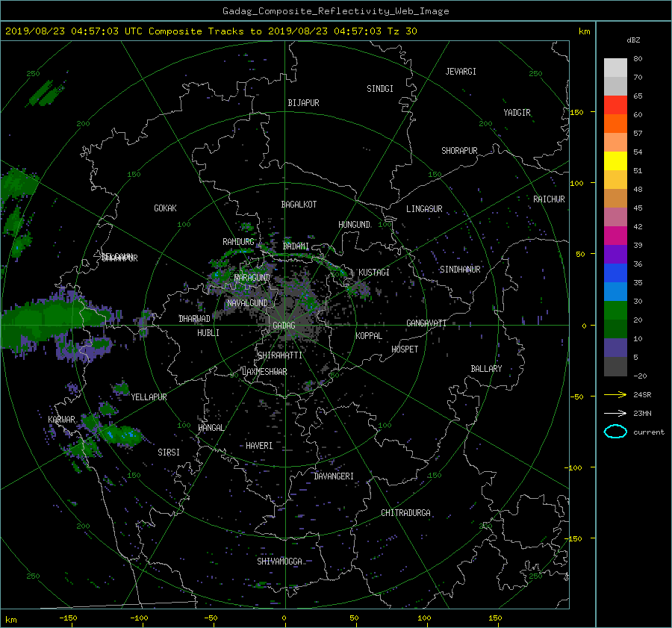This screenshot has height=628, width=672.
Task: Click the KUSTAGI city label
Action: [374, 273]
